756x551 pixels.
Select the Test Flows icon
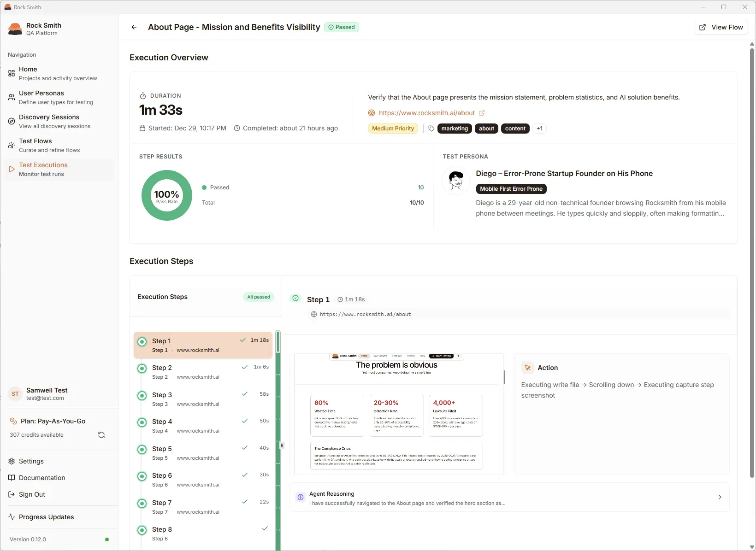coord(12,145)
